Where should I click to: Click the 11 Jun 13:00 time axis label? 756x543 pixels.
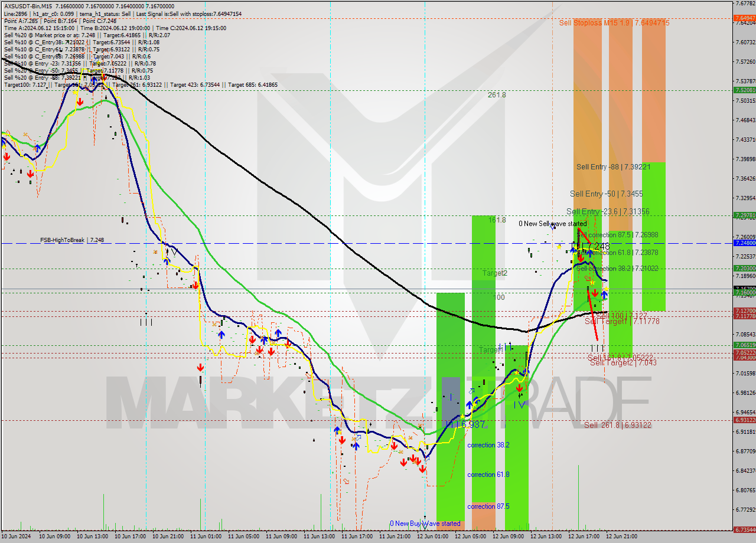tap(319, 537)
